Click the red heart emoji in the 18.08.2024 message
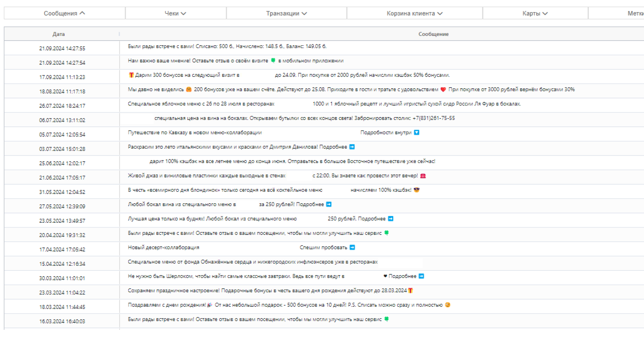The height and width of the screenshot is (352, 644). (443, 90)
